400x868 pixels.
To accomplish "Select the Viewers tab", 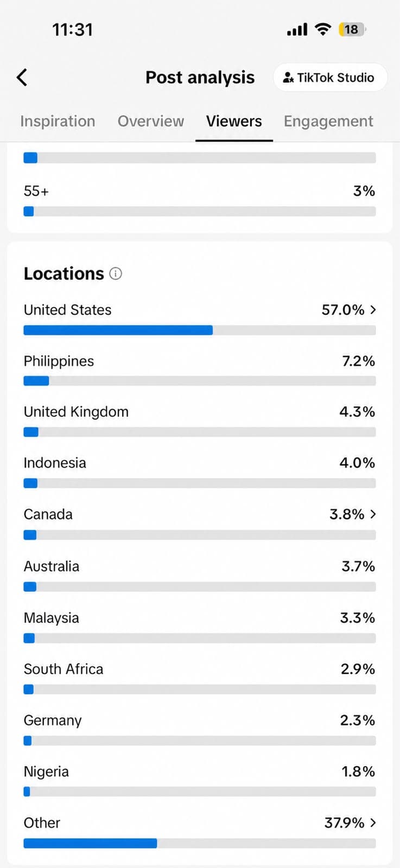I will coord(234,121).
